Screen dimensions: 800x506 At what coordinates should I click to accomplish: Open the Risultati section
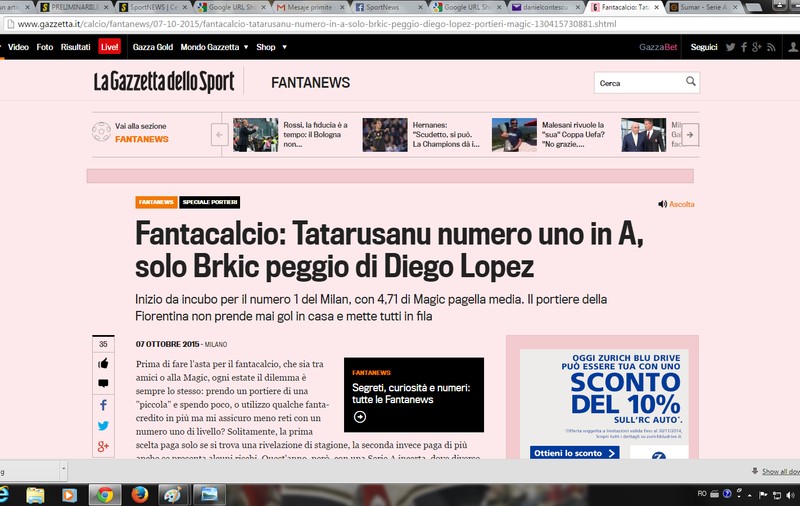pyautogui.click(x=76, y=47)
